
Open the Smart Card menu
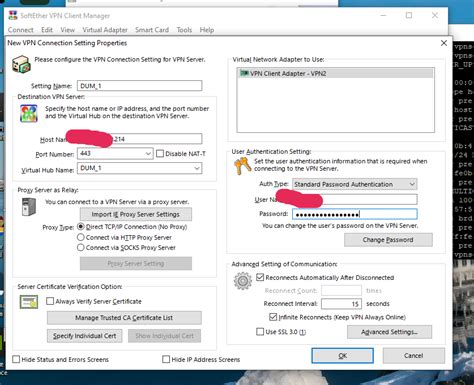(152, 30)
